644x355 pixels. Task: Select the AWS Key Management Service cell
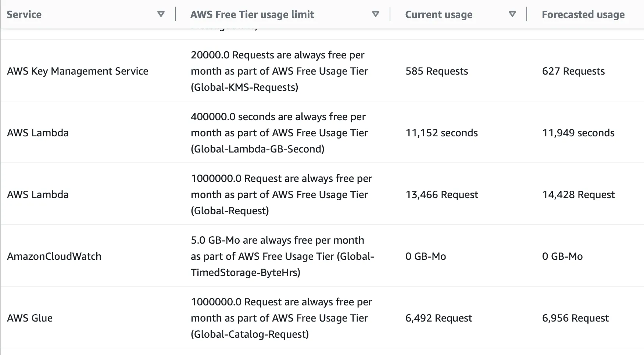click(x=78, y=71)
